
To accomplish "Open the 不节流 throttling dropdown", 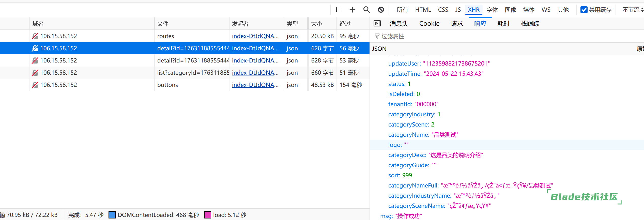I will (x=633, y=10).
